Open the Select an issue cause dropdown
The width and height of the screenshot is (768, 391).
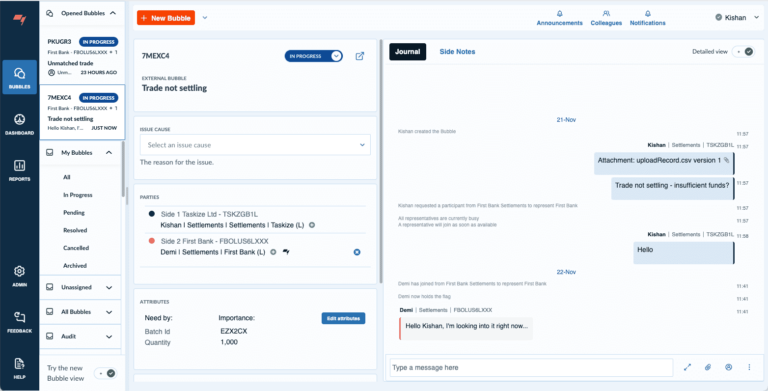tap(255, 145)
